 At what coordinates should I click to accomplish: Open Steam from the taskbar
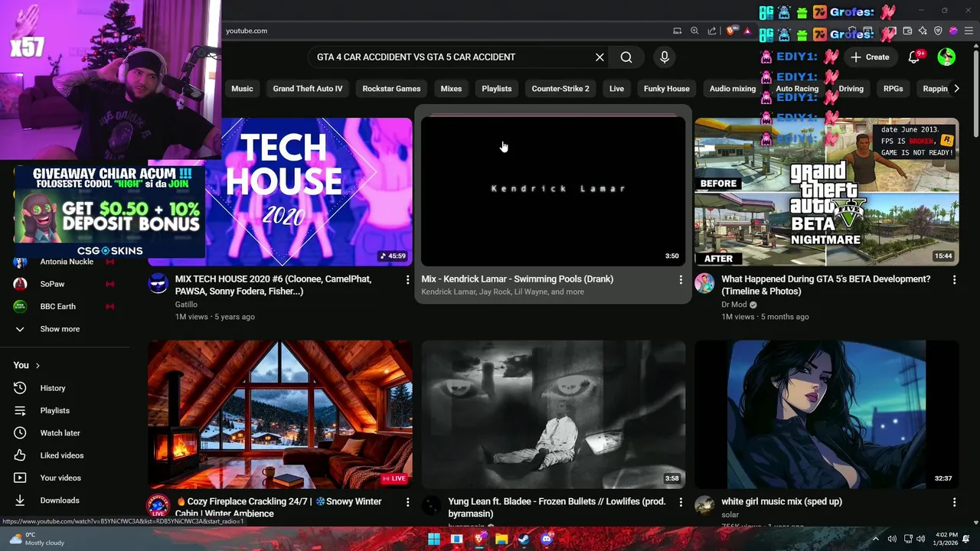[x=524, y=540]
